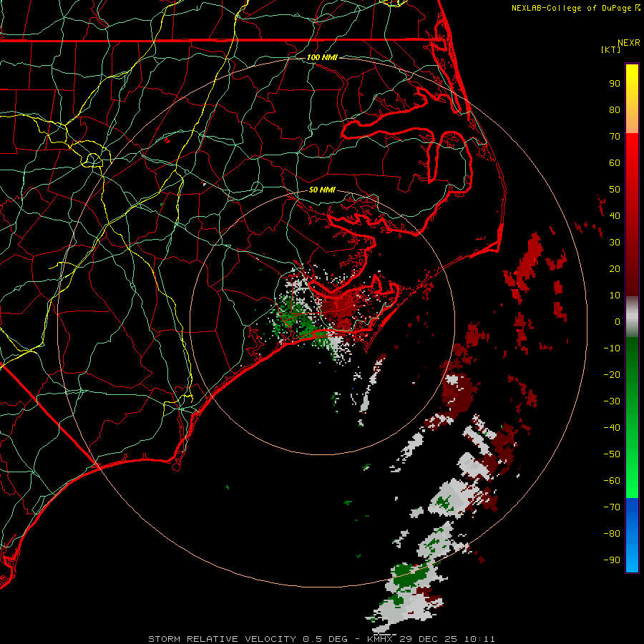Screen dimensions: 644x644
Task: Click the 10:11 timestamp in the caption
Action: pos(479,639)
